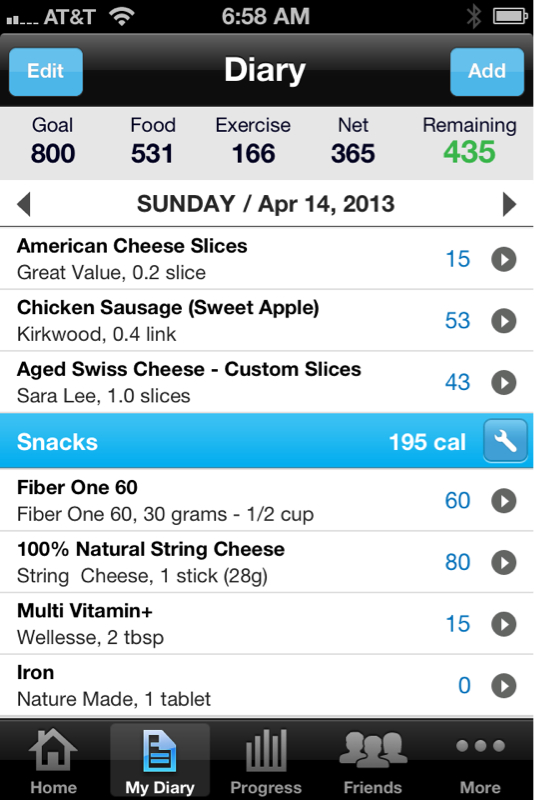
Task: Select the My Diary document icon
Action: [160, 751]
